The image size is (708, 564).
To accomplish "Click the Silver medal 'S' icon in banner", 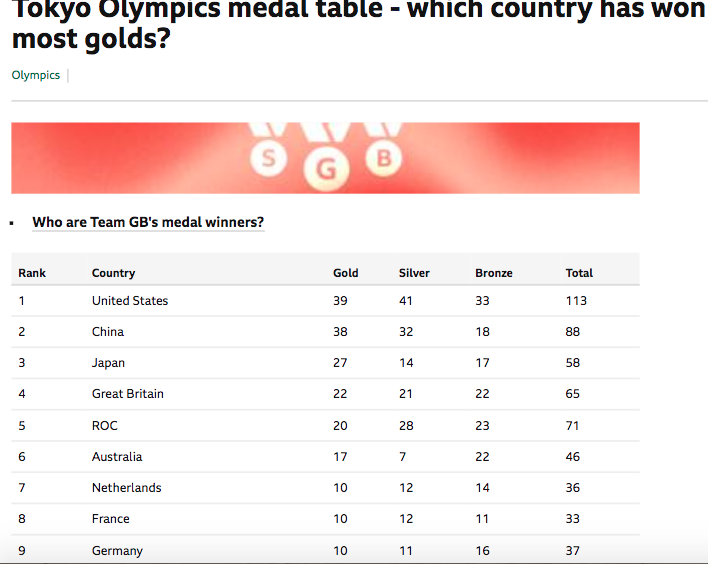I will [x=269, y=158].
